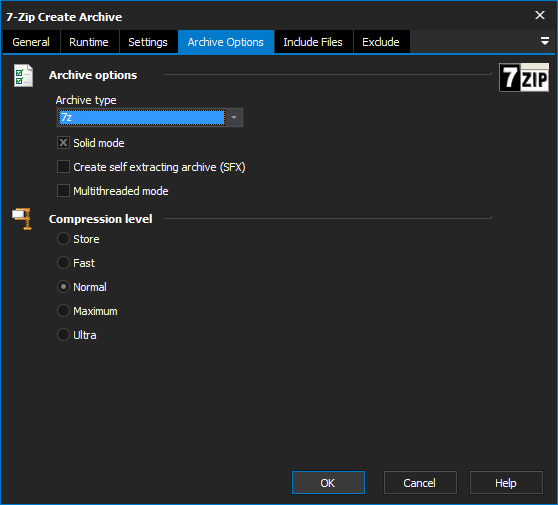The image size is (558, 505).
Task: Click the Archive type label text
Action: [x=86, y=100]
